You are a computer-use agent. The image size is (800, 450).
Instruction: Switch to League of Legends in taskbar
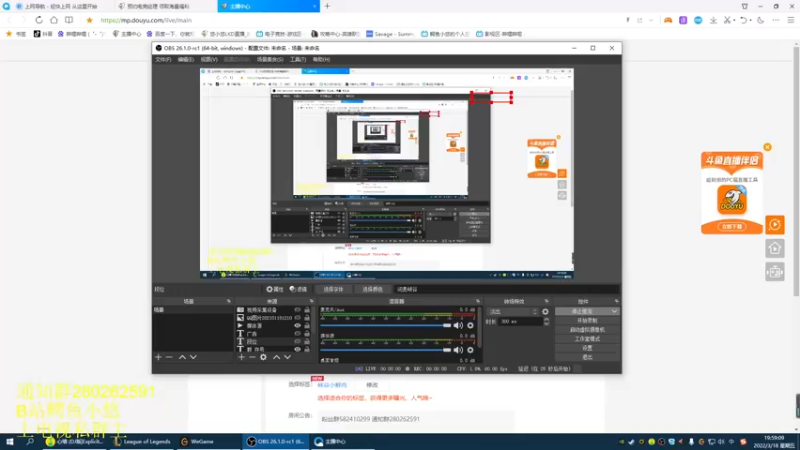(x=142, y=442)
